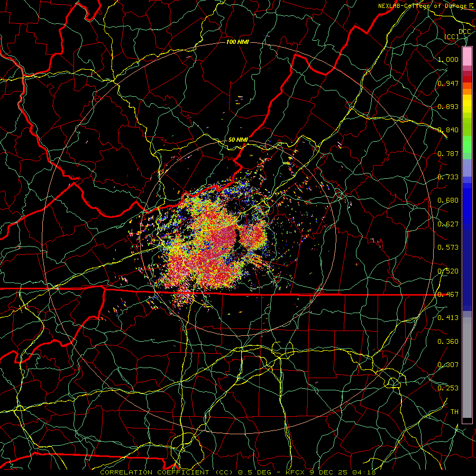
Task: Click the 0.947 scale value
Action: pyautogui.click(x=448, y=83)
